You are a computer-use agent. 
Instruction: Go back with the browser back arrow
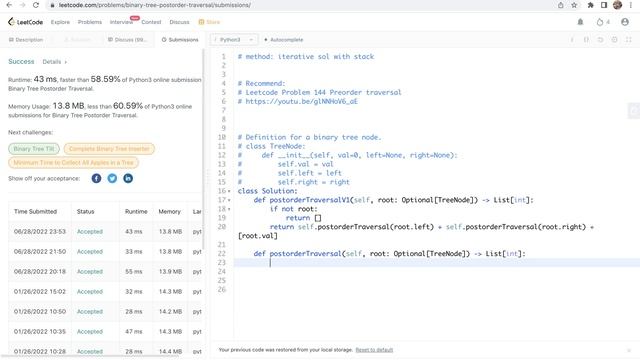[9, 5]
